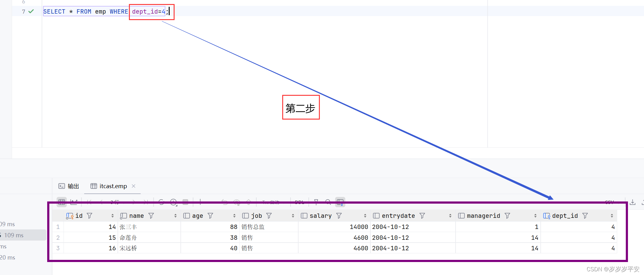The height and width of the screenshot is (275, 644).
Task: Preview pending changes
Action: [237, 202]
